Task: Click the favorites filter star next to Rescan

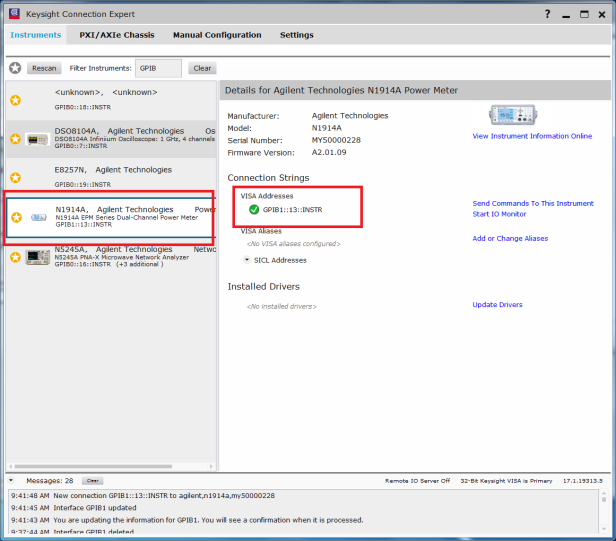Action: point(15,68)
